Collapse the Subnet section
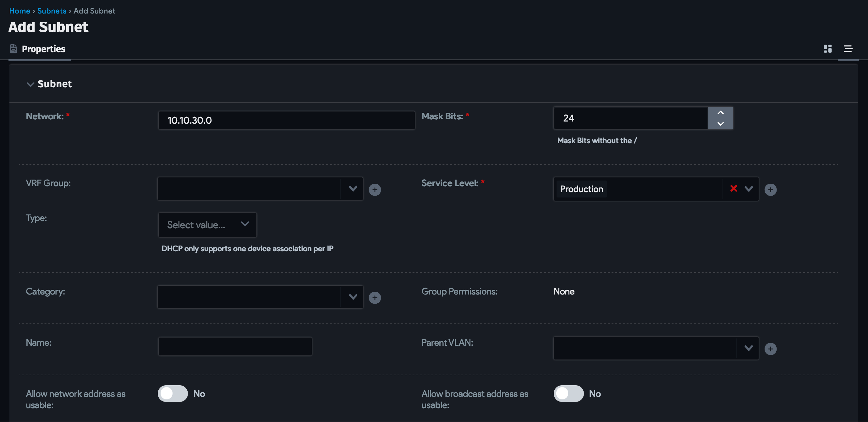This screenshot has height=422, width=868. click(30, 84)
